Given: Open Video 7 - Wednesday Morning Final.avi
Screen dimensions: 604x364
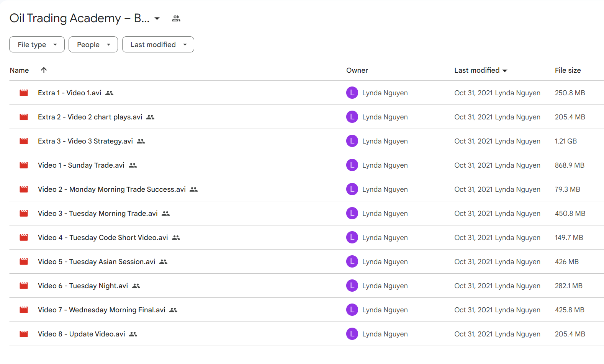Looking at the screenshot, I should click(102, 310).
